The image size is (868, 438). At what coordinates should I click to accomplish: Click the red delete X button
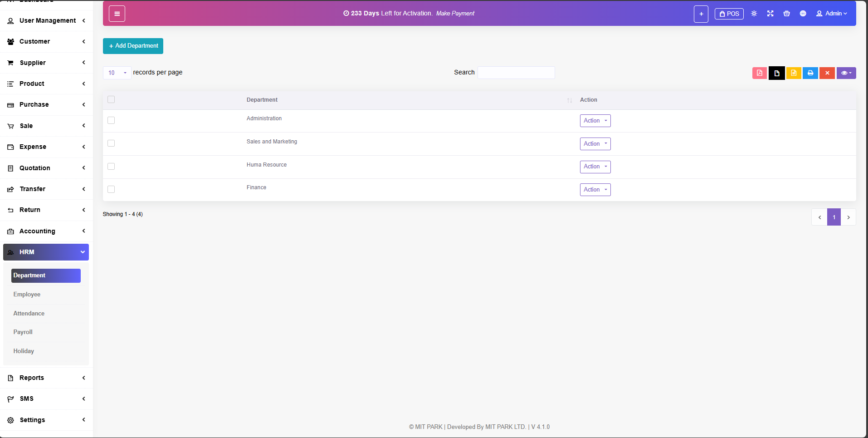[x=827, y=73]
